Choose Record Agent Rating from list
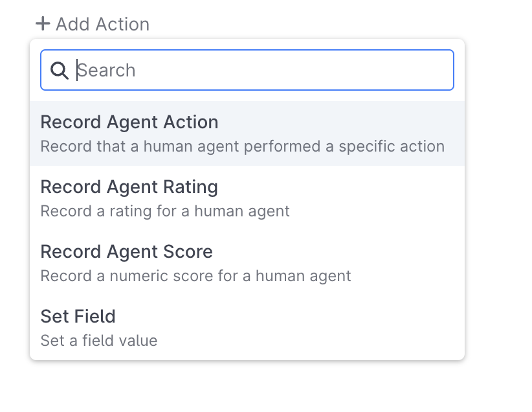The image size is (532, 412). tap(247, 198)
